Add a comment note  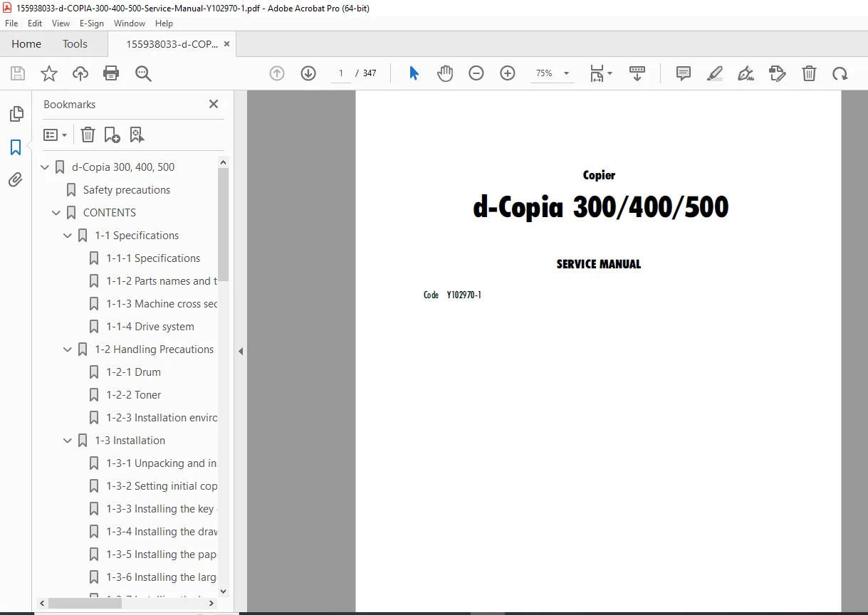[684, 73]
